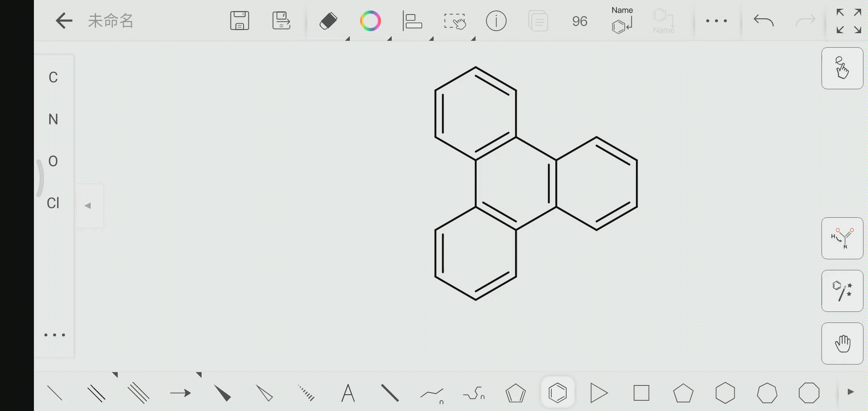Select the cycloheptane ring

point(767,393)
